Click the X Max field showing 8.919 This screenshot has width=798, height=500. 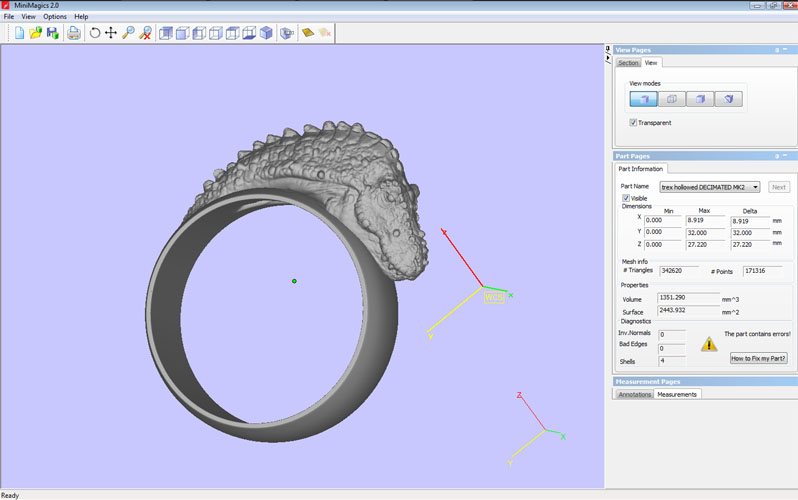[x=705, y=220]
